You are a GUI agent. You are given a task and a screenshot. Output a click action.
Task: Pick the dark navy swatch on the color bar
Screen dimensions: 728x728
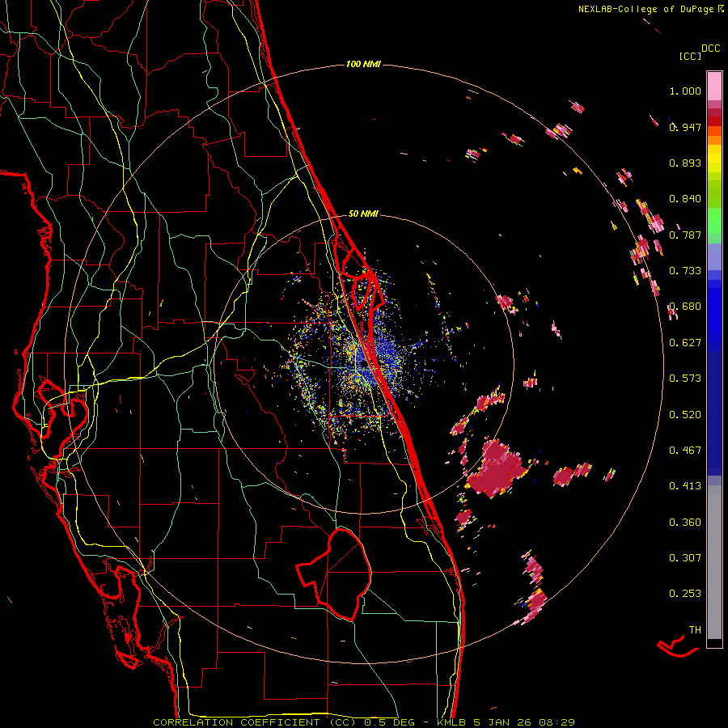point(714,408)
